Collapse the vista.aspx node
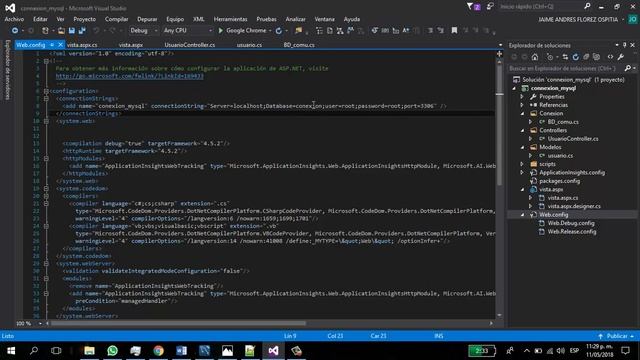Viewport: 640px width, 360px height. (522, 189)
